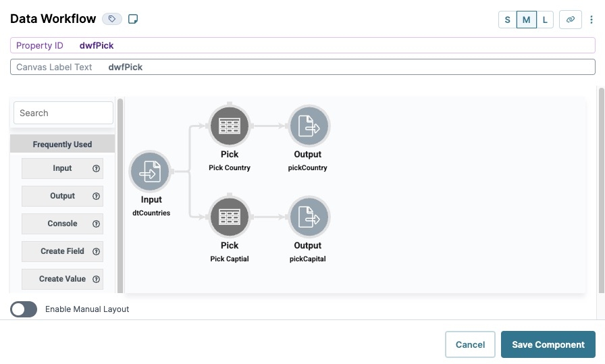Click the Enable Manual Layout label

click(x=87, y=309)
